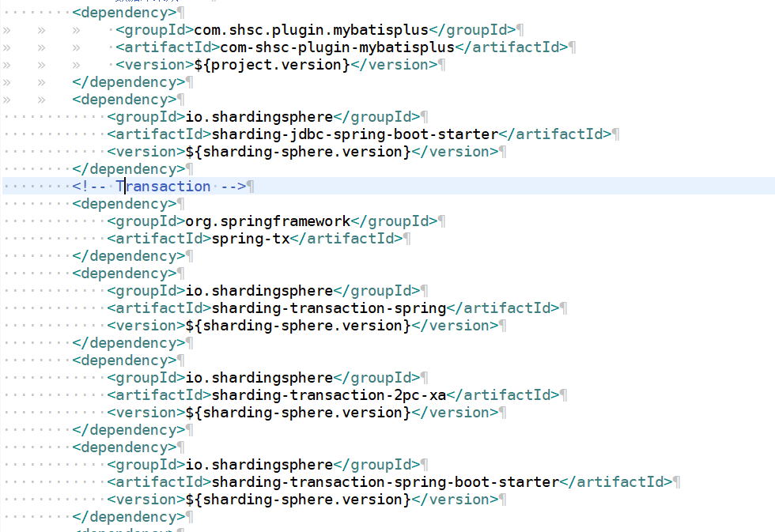This screenshot has height=532, width=775.
Task: Click the sharding-transaction-2pc-xa artifactId value
Action: [x=329, y=395]
